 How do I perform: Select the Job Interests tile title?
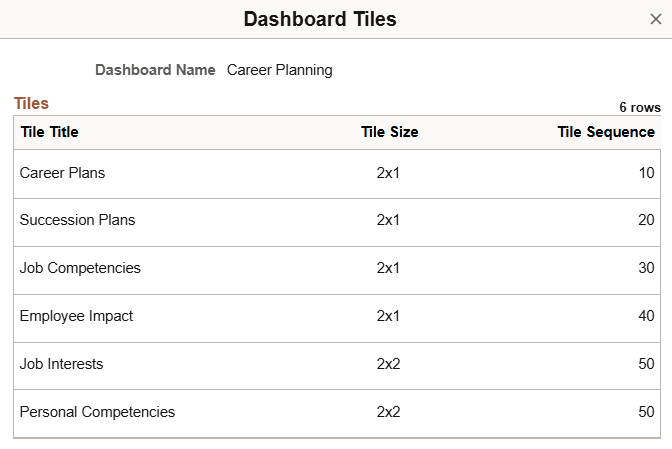point(61,365)
